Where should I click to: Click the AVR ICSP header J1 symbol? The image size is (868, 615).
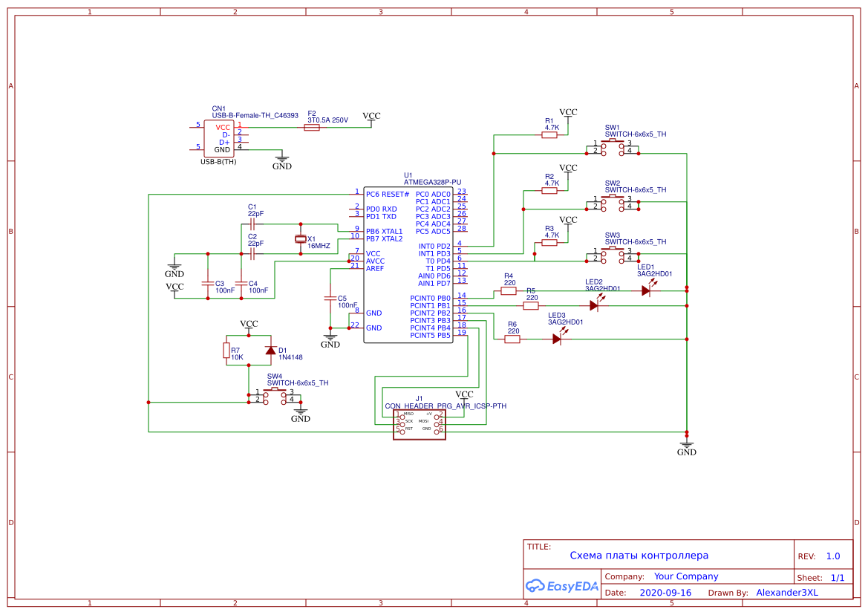(x=418, y=424)
